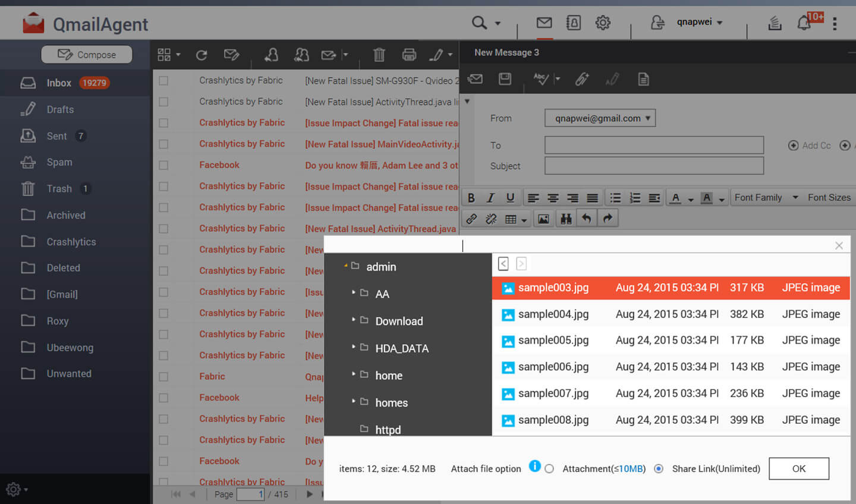Click the refresh mail list icon
The width and height of the screenshot is (856, 504).
[202, 55]
